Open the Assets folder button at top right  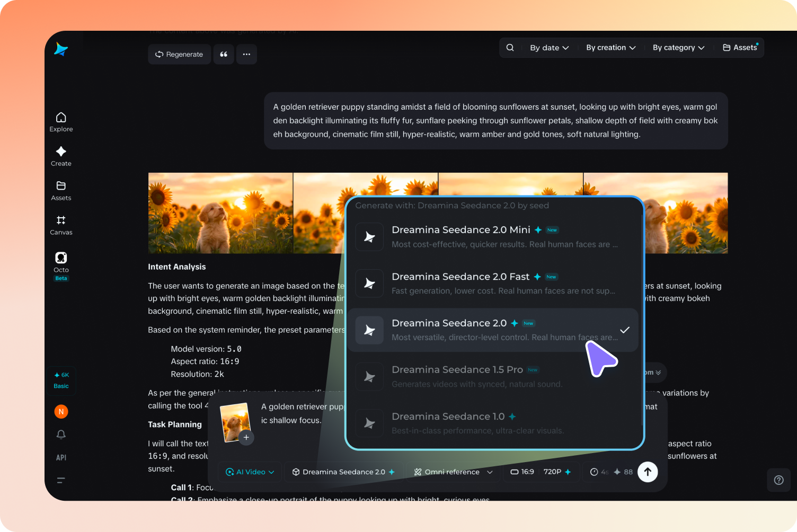coord(740,48)
